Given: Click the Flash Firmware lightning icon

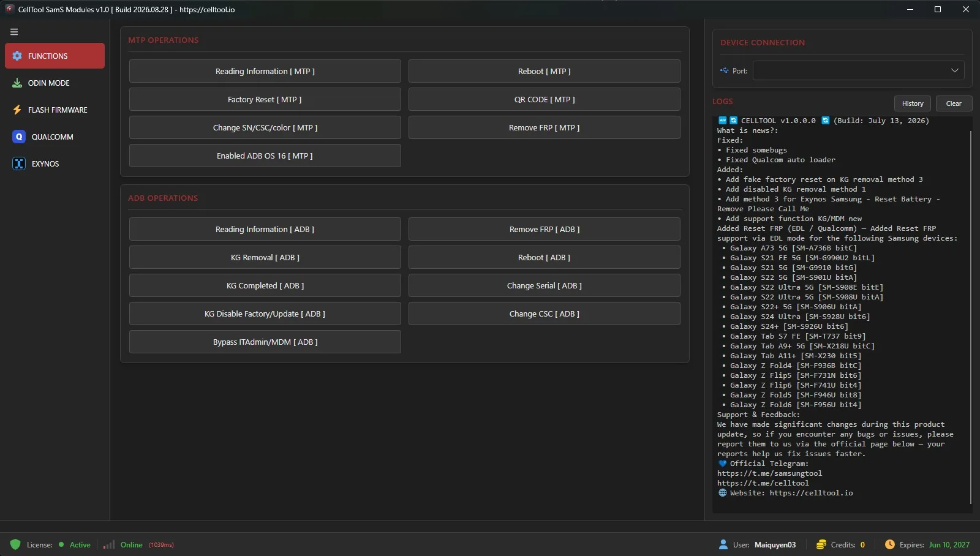Looking at the screenshot, I should (x=17, y=110).
